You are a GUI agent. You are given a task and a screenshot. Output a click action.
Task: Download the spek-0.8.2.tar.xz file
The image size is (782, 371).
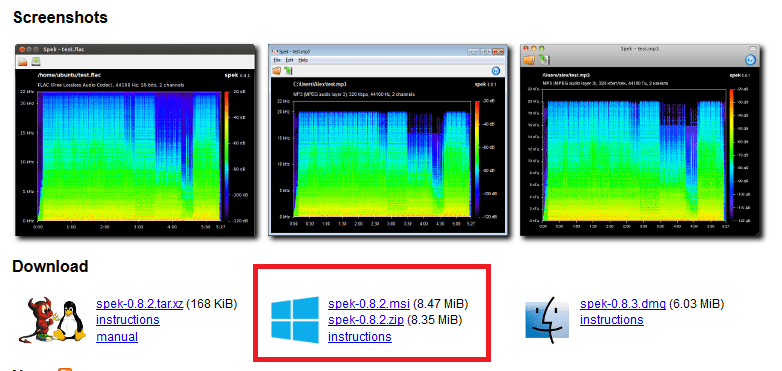tap(140, 303)
